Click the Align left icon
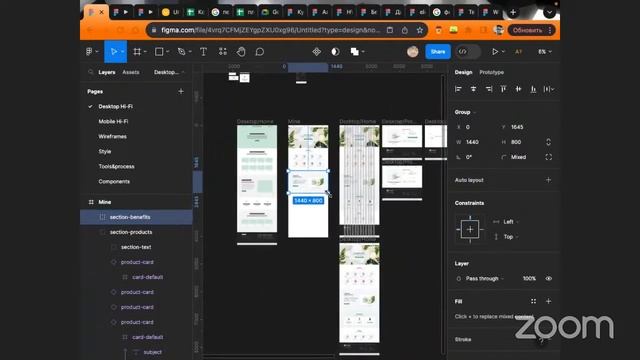Screen dimensions: 640x360 point(458,89)
